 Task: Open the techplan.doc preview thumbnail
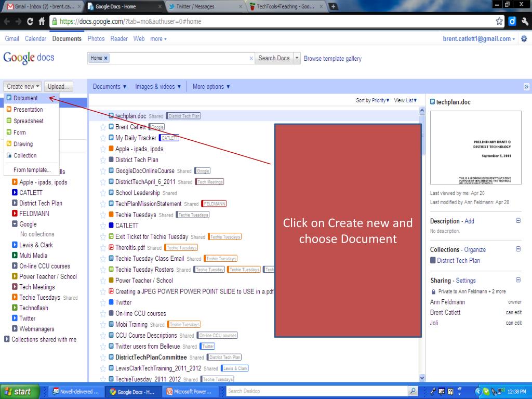point(476,148)
